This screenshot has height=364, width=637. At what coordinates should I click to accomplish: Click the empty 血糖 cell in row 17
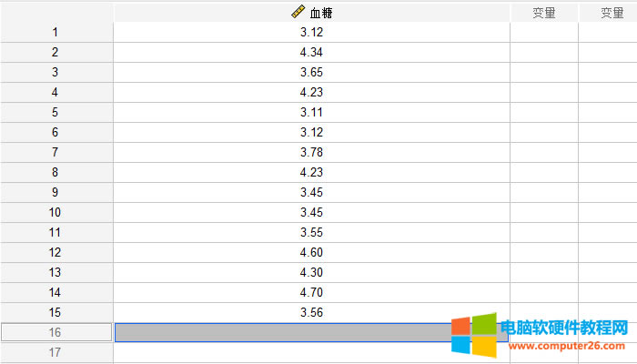tap(311, 352)
